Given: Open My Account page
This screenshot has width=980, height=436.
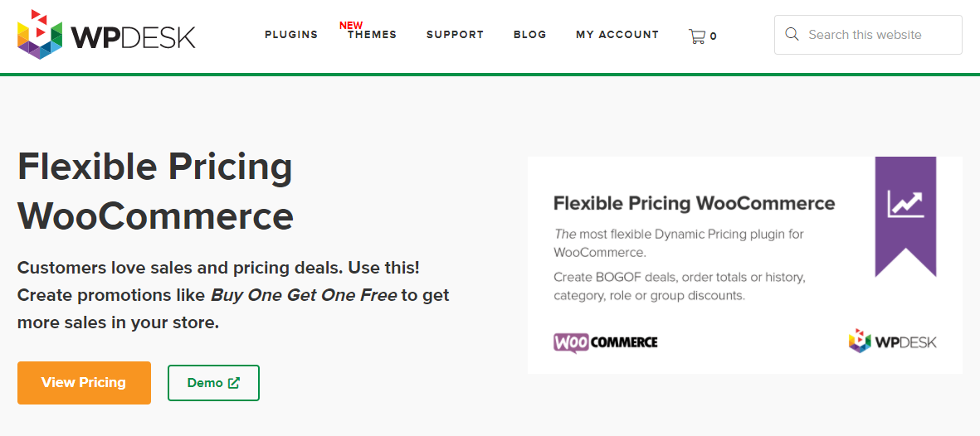Looking at the screenshot, I should click(x=617, y=35).
